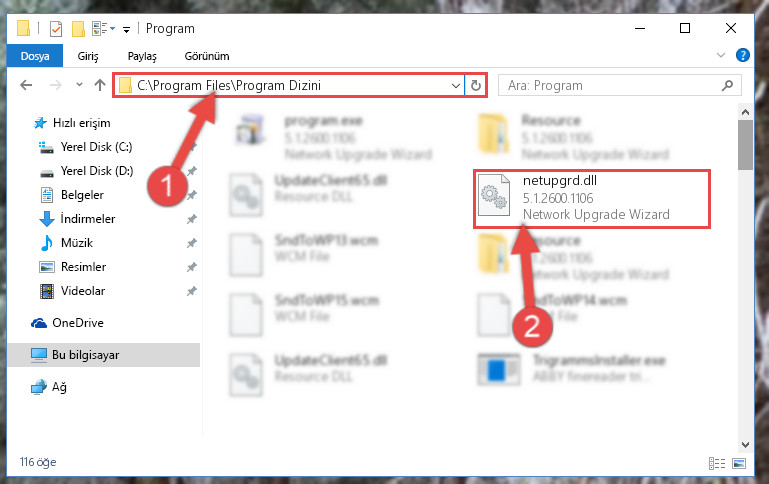
Task: Switch to details view icon in status bar
Action: click(x=717, y=463)
